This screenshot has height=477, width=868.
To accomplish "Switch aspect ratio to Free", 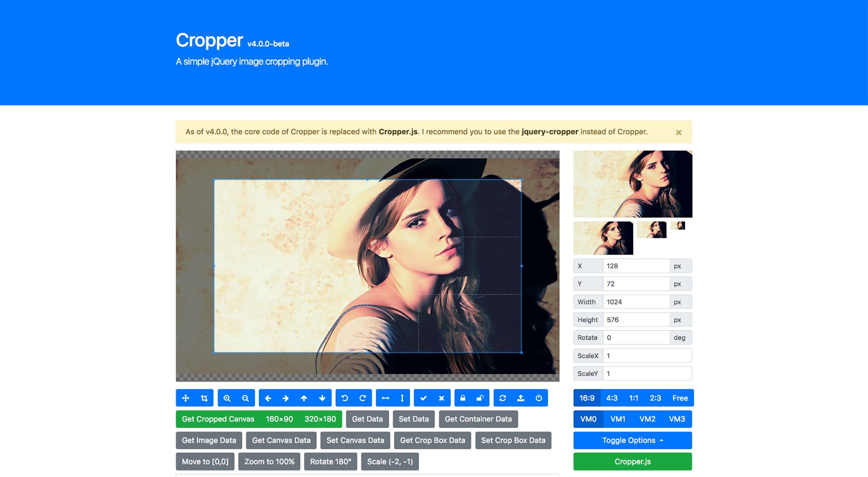I will [x=680, y=398].
